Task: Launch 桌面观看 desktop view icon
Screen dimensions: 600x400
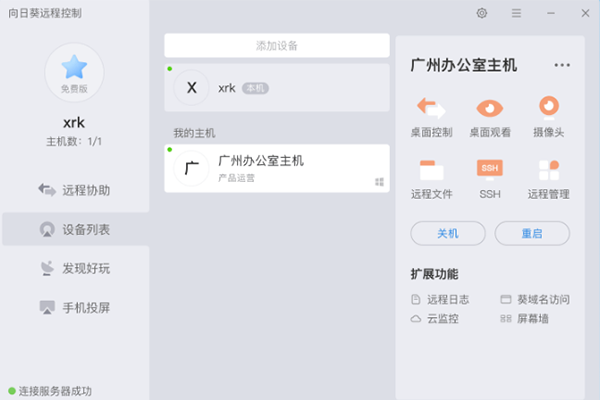Action: tap(490, 108)
